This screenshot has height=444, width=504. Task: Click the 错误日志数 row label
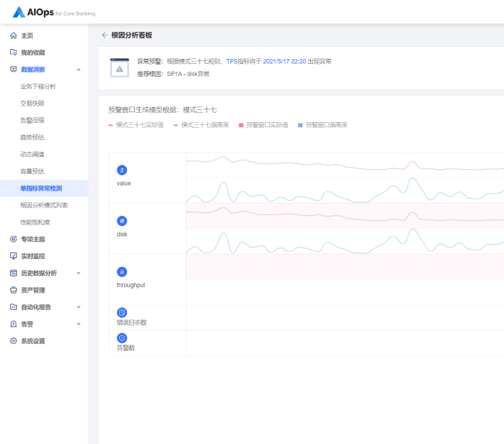tap(131, 323)
